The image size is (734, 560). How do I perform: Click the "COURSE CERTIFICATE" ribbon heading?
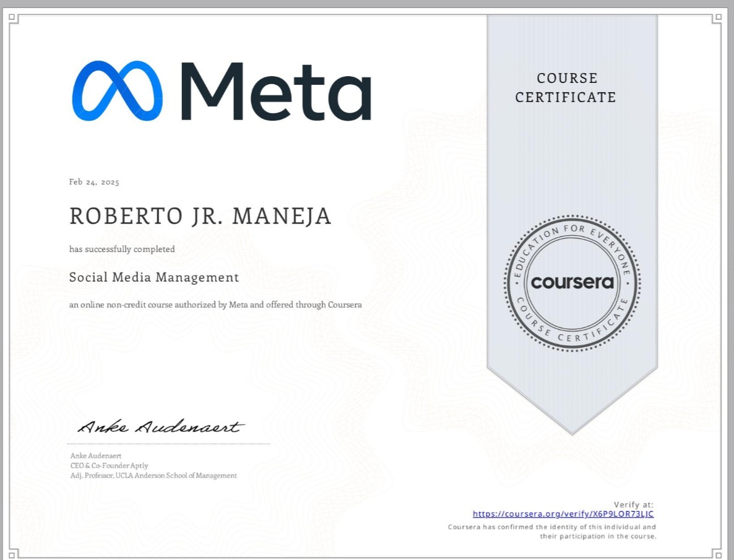pos(566,88)
